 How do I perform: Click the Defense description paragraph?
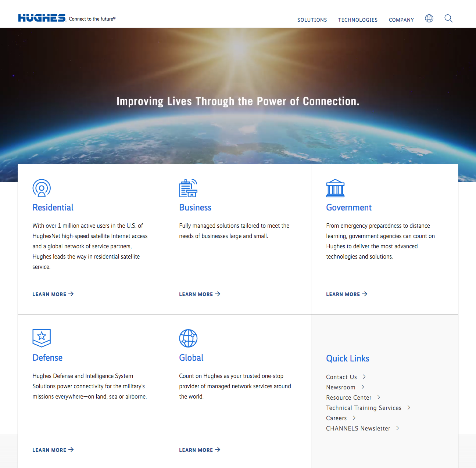tap(90, 386)
